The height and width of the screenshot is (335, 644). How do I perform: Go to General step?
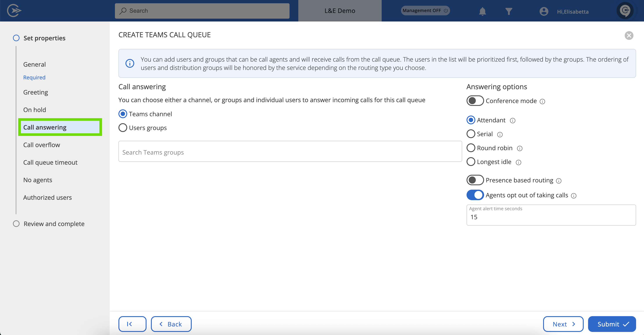(34, 64)
